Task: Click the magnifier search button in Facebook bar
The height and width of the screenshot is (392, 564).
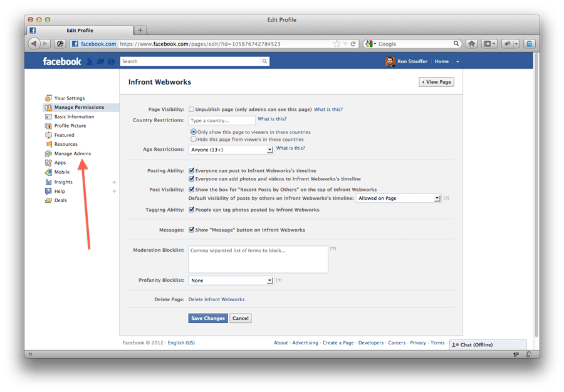Action: pyautogui.click(x=264, y=61)
